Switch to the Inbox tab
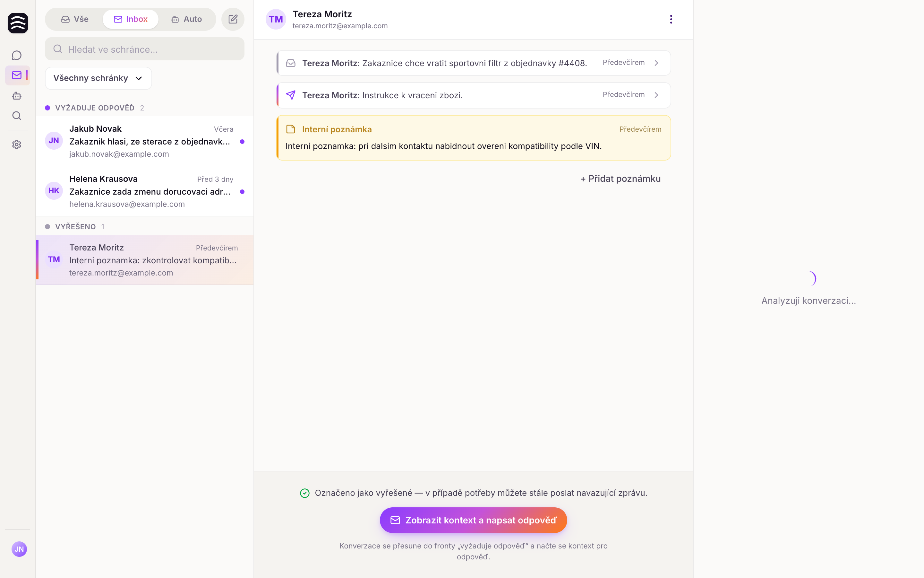Screen dimensions: 924x578 coord(131,19)
